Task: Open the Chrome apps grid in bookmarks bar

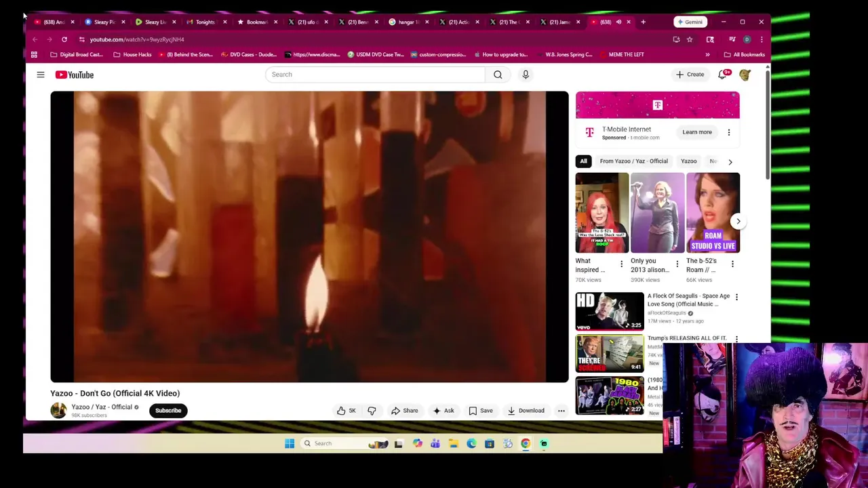Action: pos(34,54)
